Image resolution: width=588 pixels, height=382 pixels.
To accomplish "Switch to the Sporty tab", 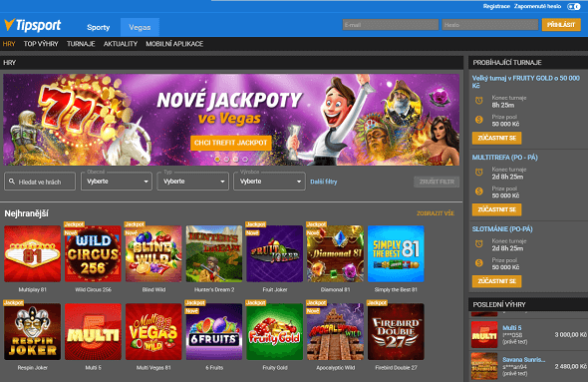I will 99,27.
